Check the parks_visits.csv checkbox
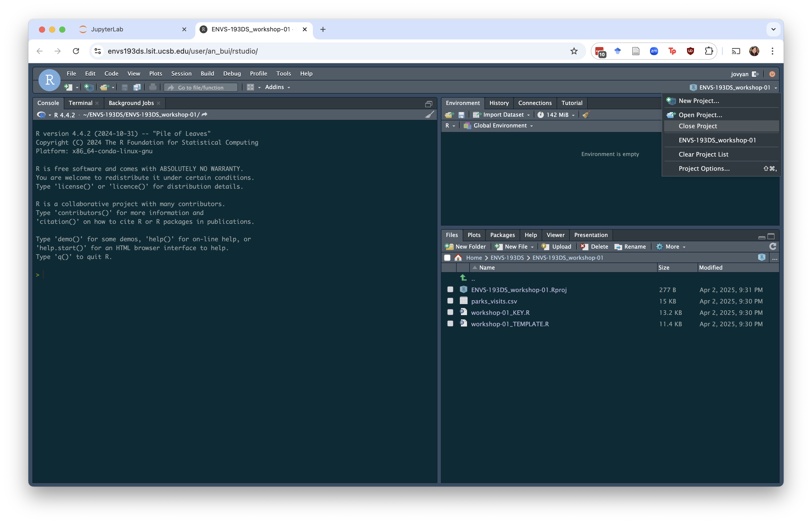The height and width of the screenshot is (524, 812). [x=450, y=301]
